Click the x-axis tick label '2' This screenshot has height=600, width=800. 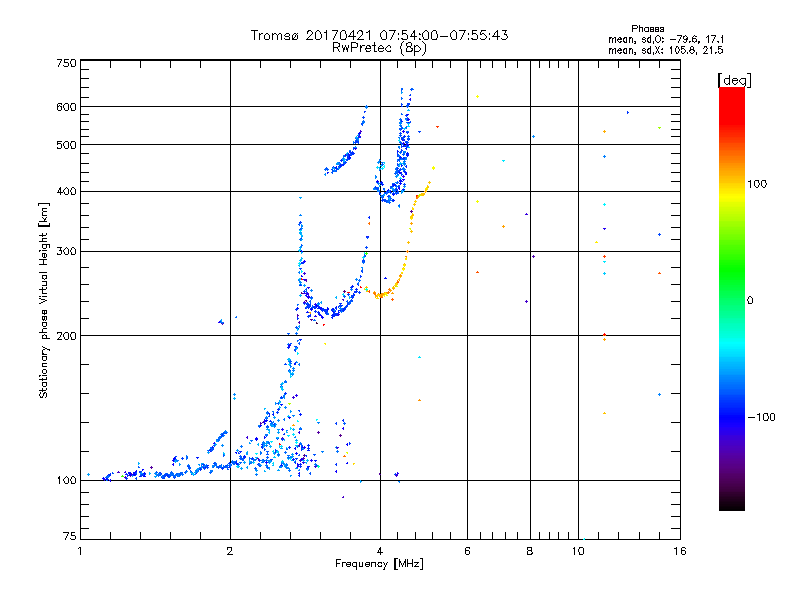click(x=230, y=551)
